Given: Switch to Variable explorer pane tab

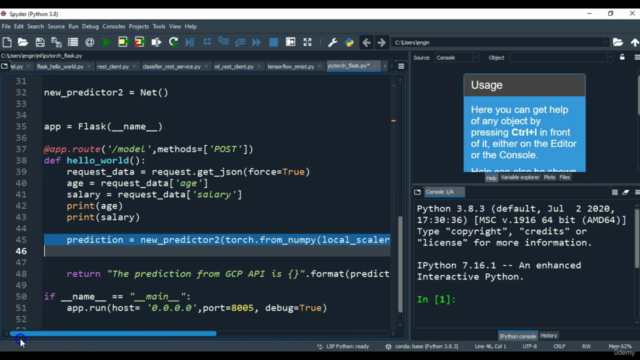Looking at the screenshot, I should pyautogui.click(x=520, y=178).
